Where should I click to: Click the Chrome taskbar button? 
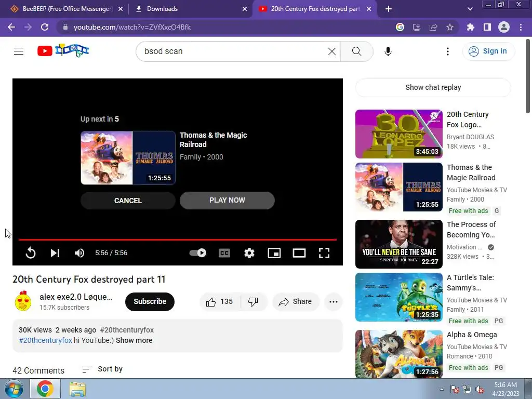(x=45, y=389)
